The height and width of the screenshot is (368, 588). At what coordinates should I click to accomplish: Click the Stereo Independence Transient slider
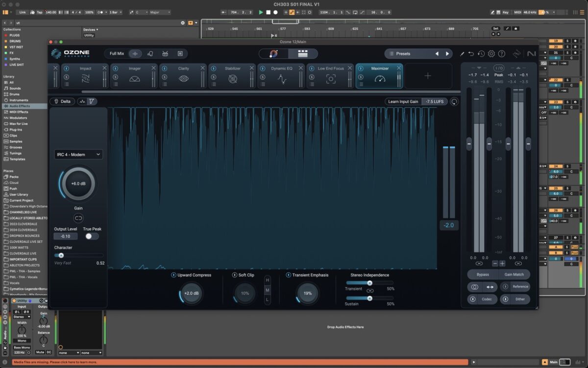pos(369,283)
